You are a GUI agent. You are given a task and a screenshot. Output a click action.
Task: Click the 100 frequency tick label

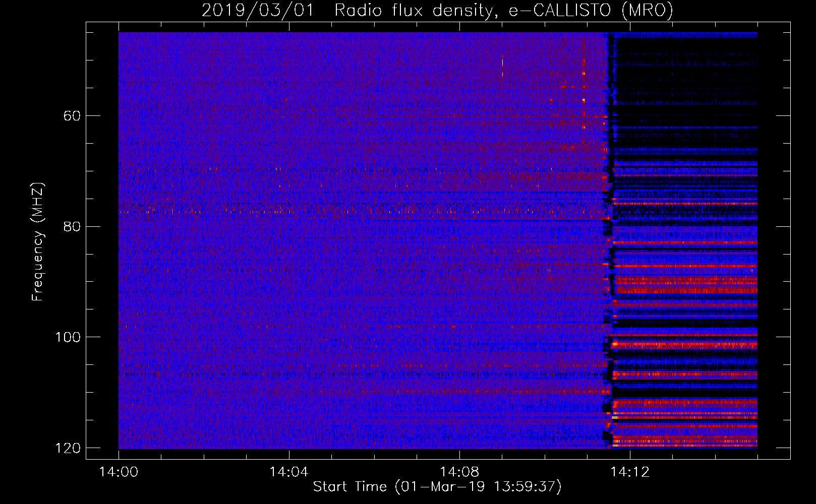click(68, 337)
